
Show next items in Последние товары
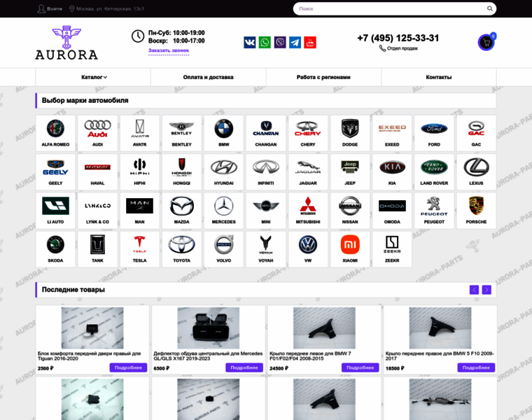pos(486,290)
